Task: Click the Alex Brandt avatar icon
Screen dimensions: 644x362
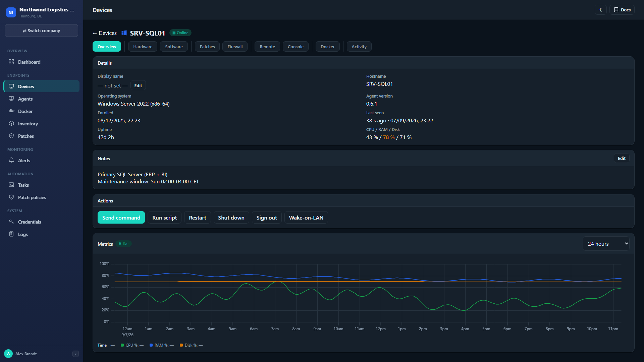Action: point(8,354)
